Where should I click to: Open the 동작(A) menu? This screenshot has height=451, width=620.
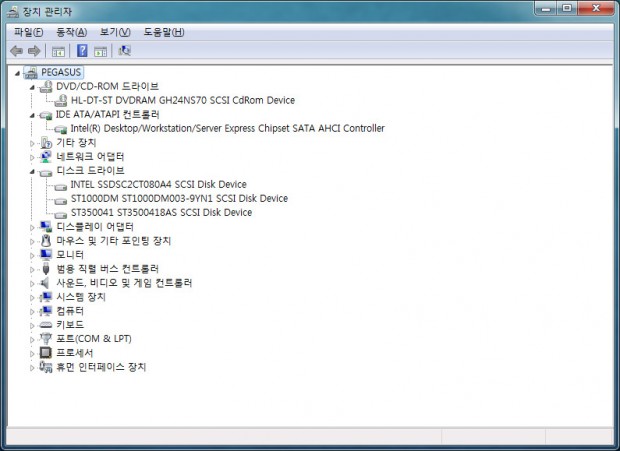[x=72, y=32]
